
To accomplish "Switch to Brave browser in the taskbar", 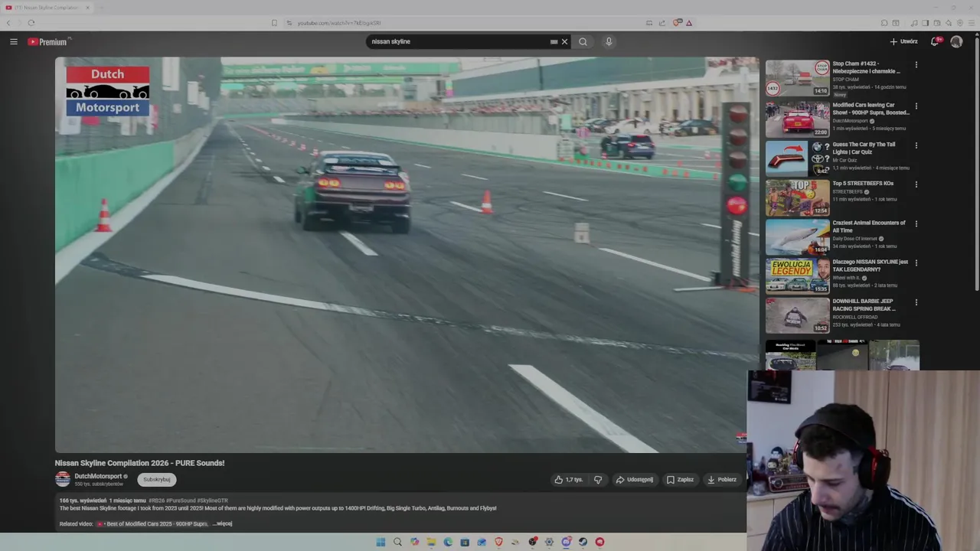I will point(498,542).
